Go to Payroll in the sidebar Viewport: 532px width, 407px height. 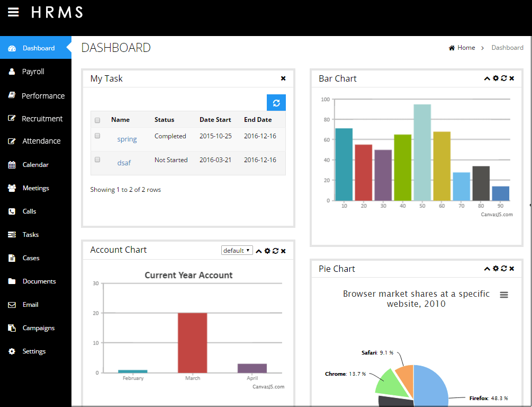click(x=33, y=72)
